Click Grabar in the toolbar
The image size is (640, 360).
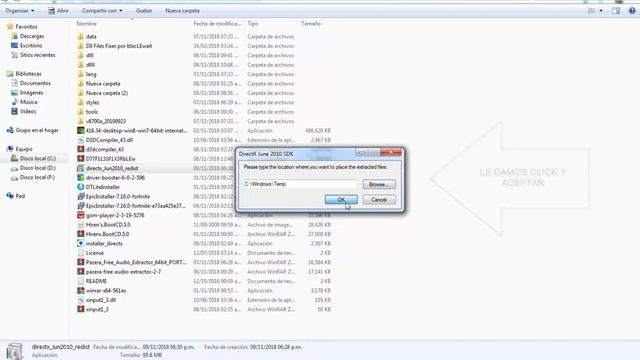144,11
